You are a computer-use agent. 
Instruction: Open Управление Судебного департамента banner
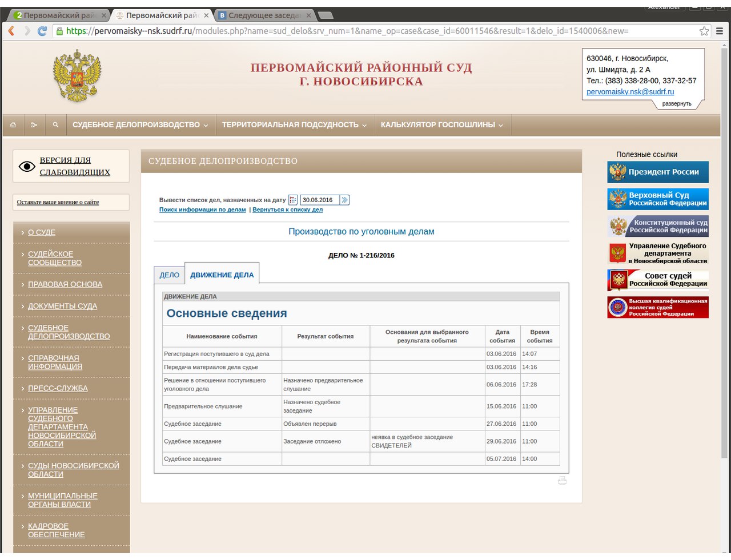pos(658,253)
